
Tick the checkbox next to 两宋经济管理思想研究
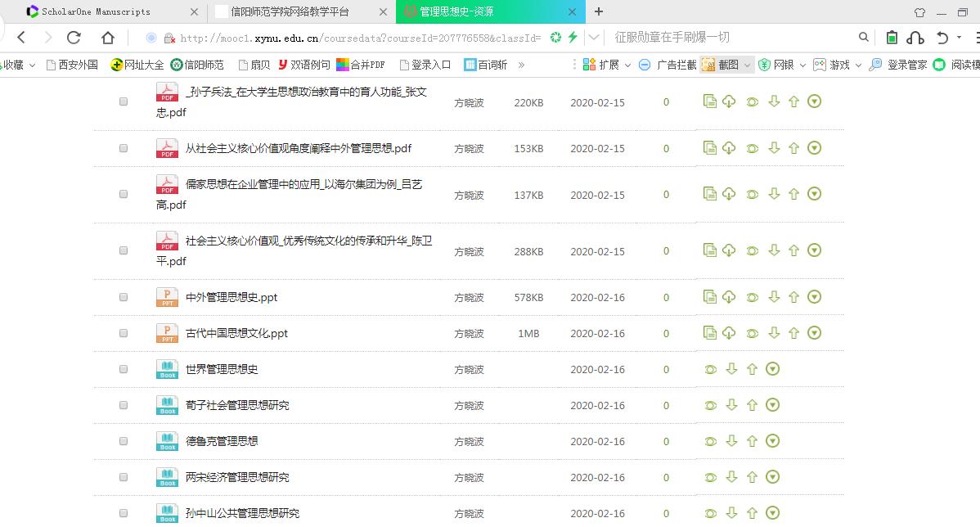point(124,476)
